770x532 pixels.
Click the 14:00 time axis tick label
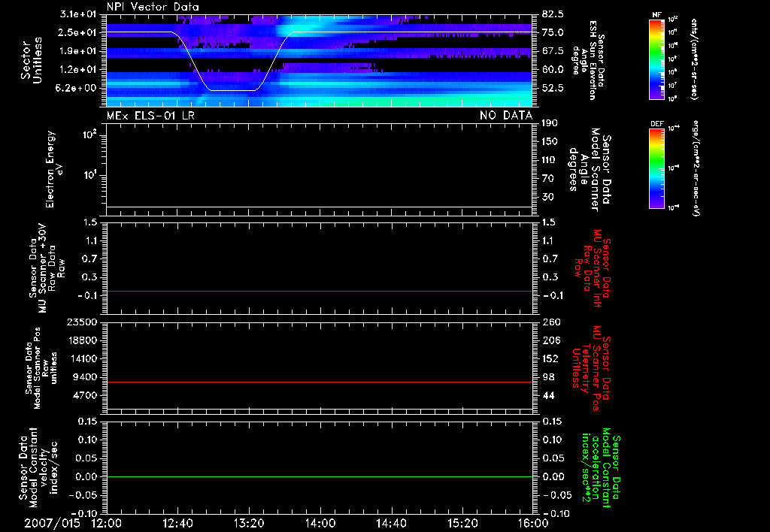coord(320,521)
